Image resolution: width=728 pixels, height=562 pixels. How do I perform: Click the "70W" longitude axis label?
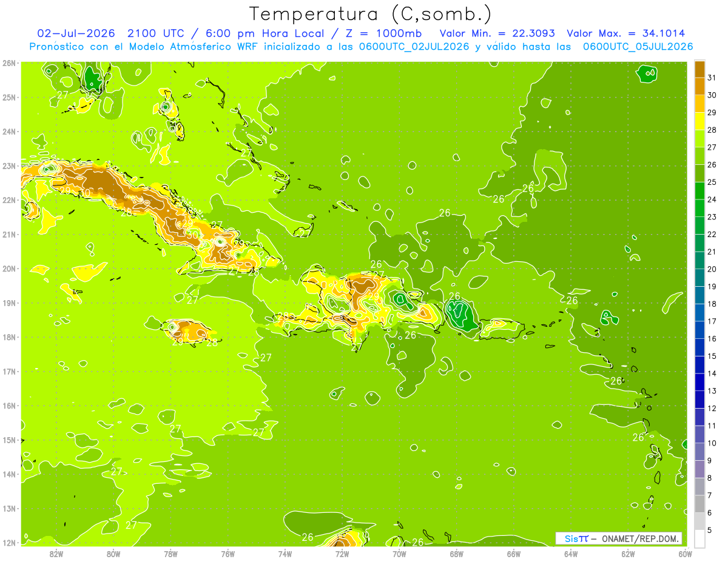(399, 554)
